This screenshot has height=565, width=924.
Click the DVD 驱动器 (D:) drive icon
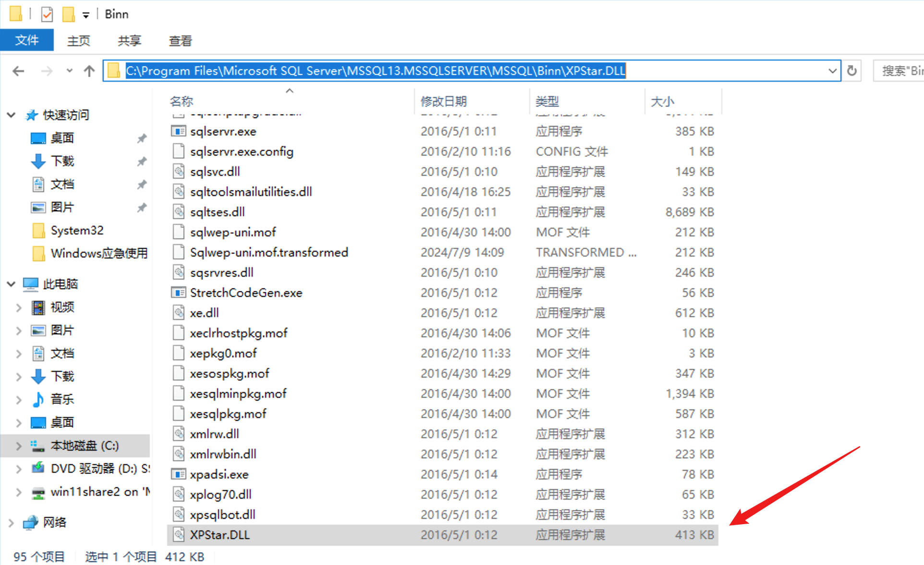coord(38,468)
